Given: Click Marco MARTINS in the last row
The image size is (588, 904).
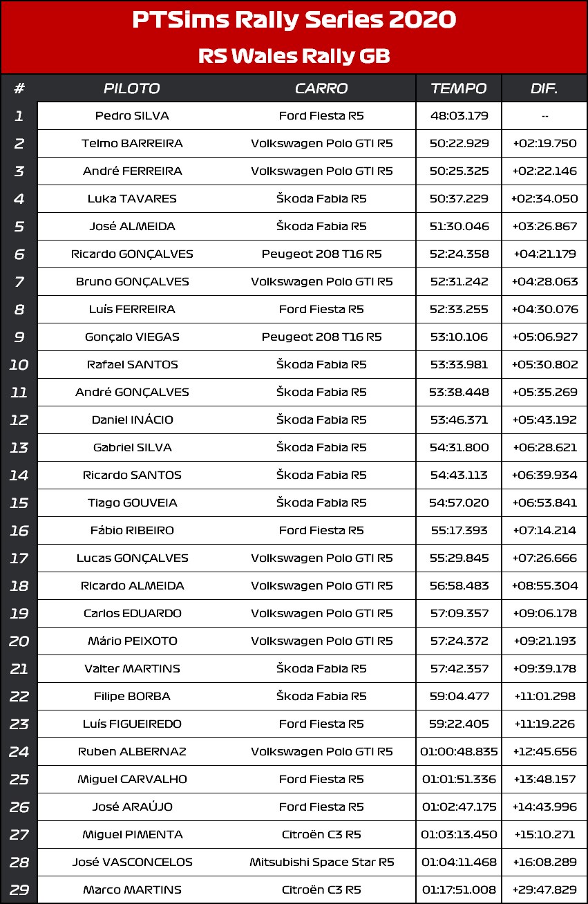Looking at the screenshot, I should coord(132,890).
